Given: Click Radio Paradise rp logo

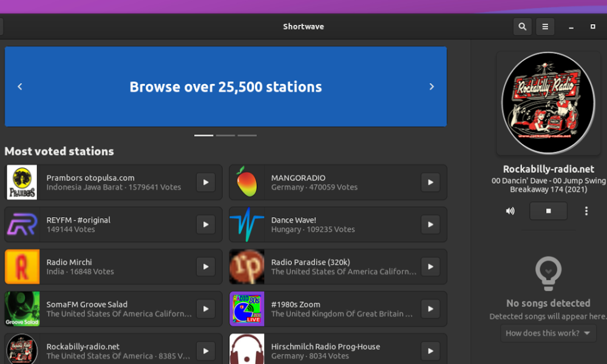Looking at the screenshot, I should coord(246,266).
